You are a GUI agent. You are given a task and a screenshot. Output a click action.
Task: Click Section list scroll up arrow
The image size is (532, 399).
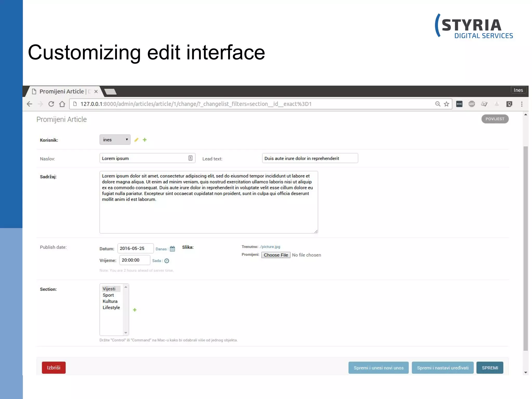pyautogui.click(x=126, y=287)
